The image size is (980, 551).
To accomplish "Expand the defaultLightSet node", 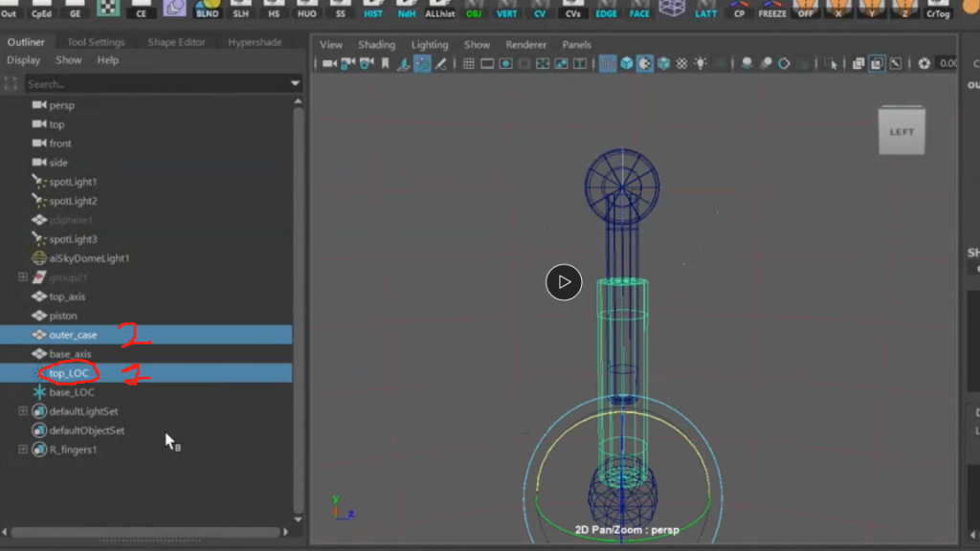I will point(23,411).
